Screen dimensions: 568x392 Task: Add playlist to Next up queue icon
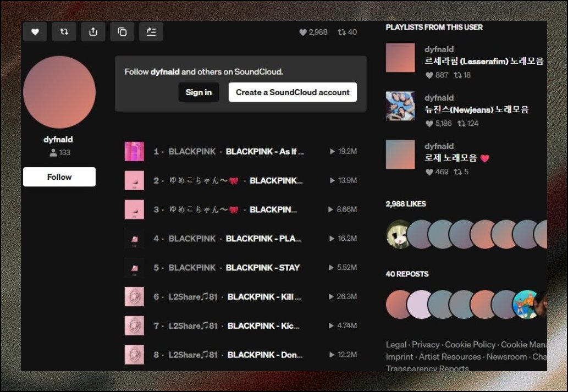click(x=151, y=32)
